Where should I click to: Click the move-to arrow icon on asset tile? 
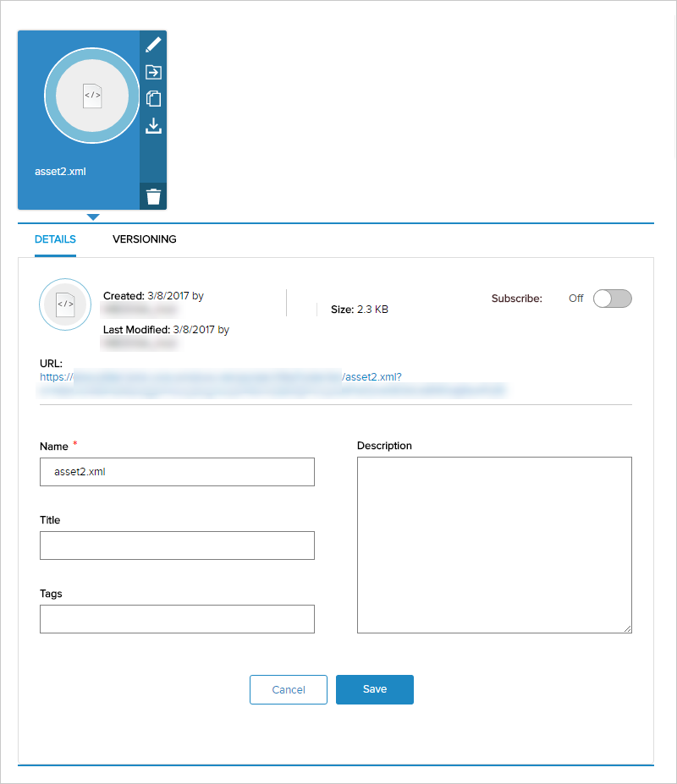click(x=153, y=72)
